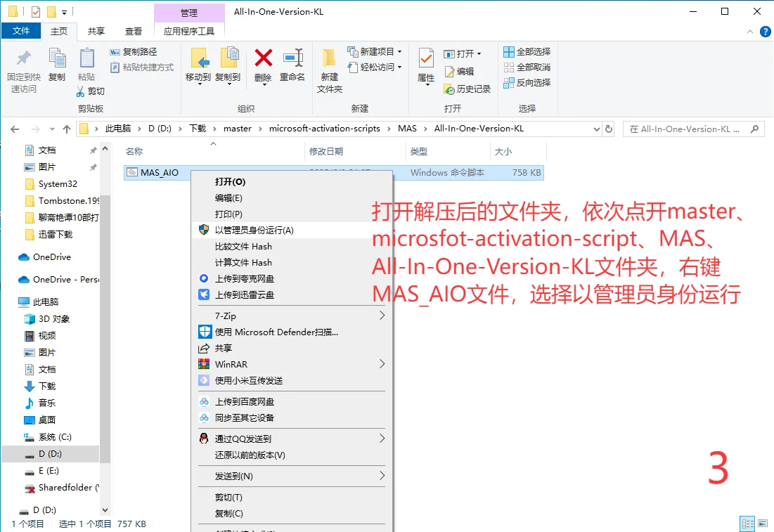Viewport: 774px width, 532px height.
Task: Choose Upload to Baidu Netdisk (上传到百度网盘)
Action: pyautogui.click(x=292, y=402)
